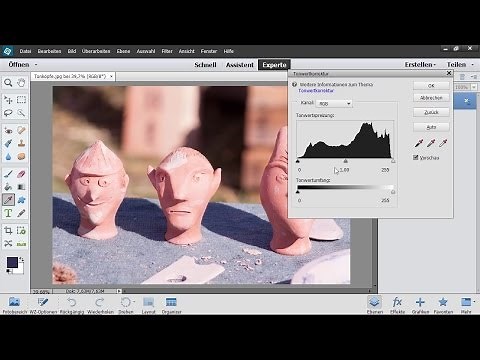480x360 pixels.
Task: Open the 100% opacity dropdown in layers panel
Action: tap(474, 87)
